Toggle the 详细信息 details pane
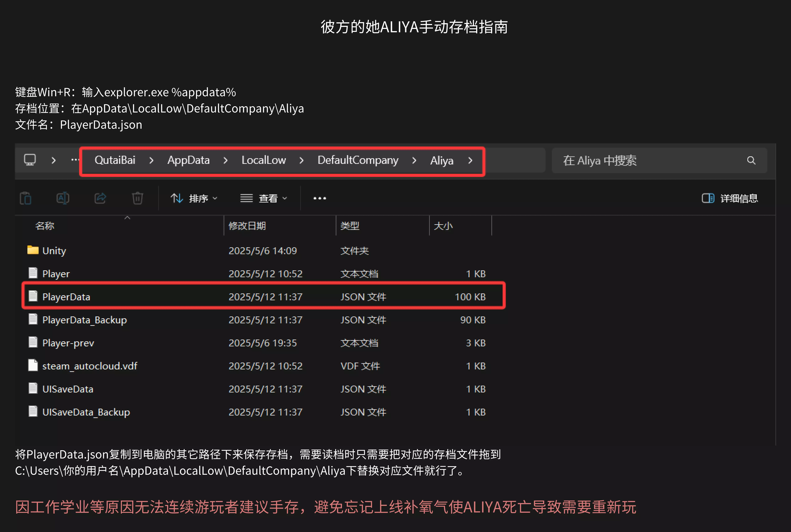The image size is (791, 532). point(730,198)
